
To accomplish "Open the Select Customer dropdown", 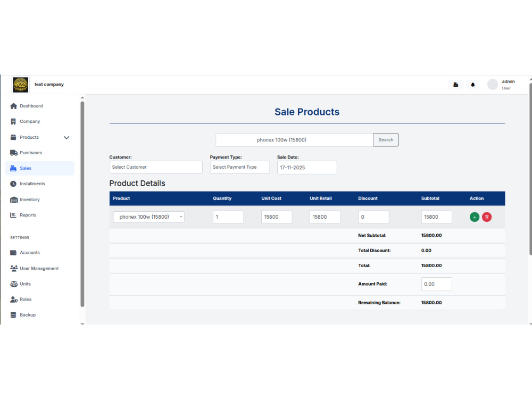I will pos(156,167).
